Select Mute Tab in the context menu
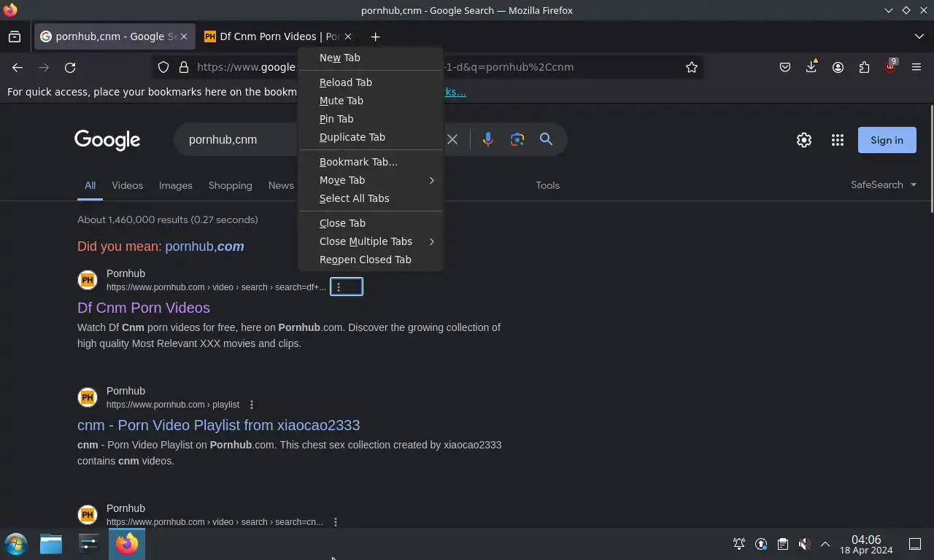The width and height of the screenshot is (934, 560). point(371,101)
